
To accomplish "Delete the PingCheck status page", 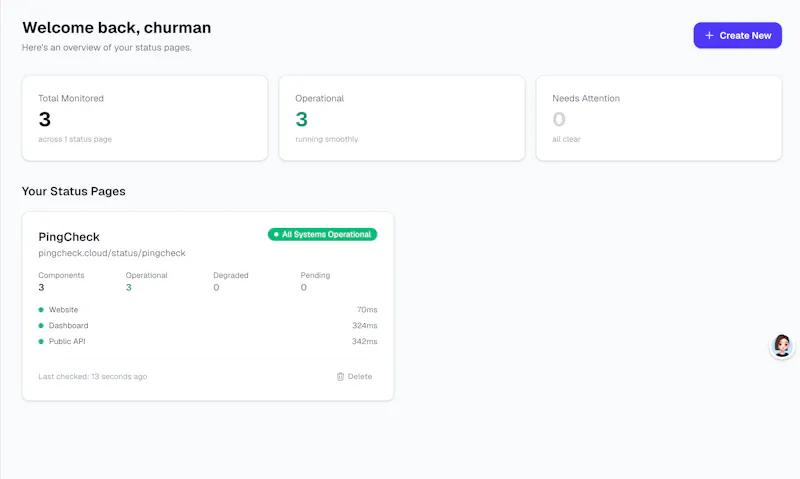I will [x=354, y=376].
